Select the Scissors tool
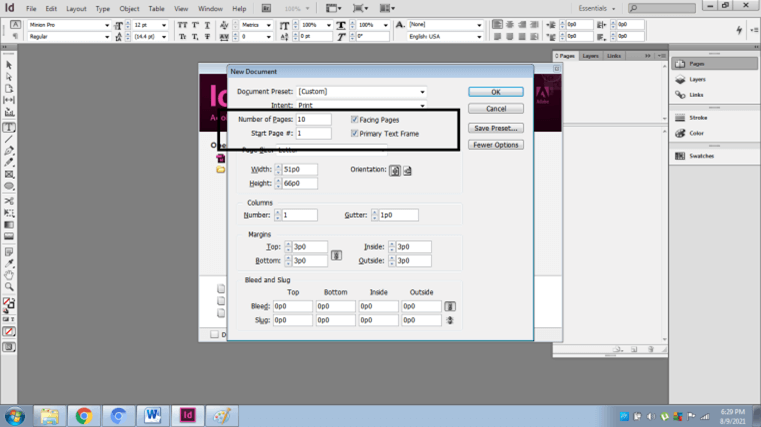The width and height of the screenshot is (761, 427). point(9,201)
